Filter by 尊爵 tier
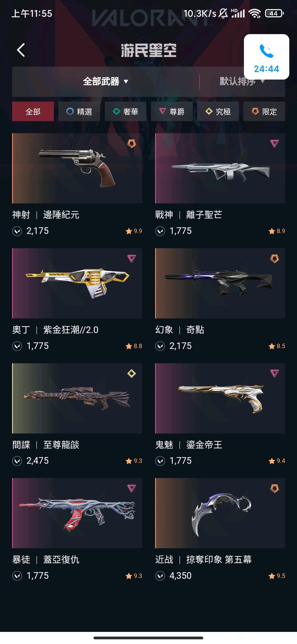Image resolution: width=297 pixels, height=644 pixels. pyautogui.click(x=172, y=111)
